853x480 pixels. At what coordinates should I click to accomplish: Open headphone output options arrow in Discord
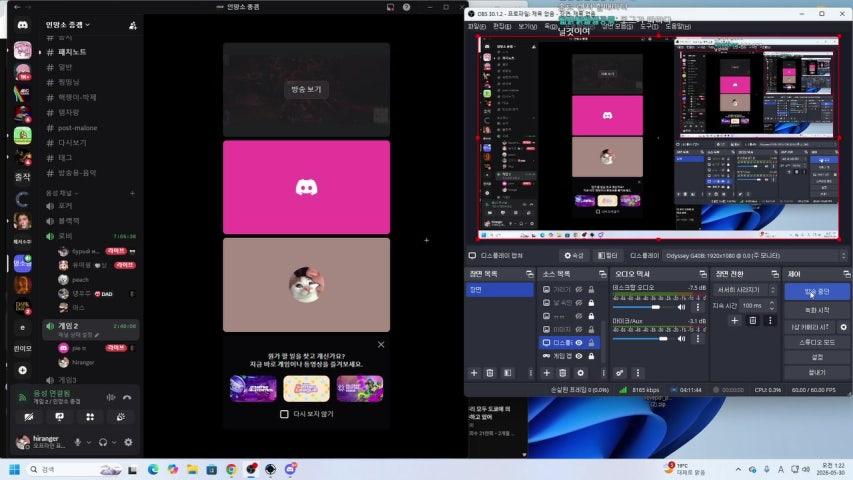[x=114, y=442]
